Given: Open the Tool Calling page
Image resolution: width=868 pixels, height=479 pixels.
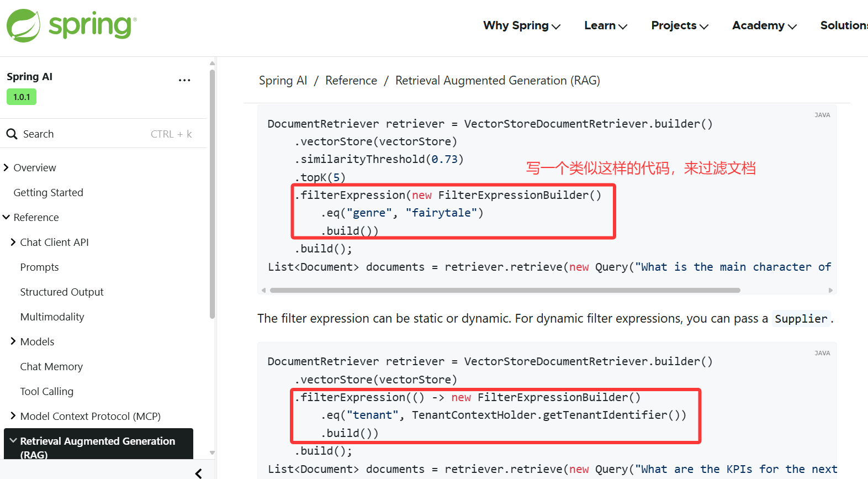Looking at the screenshot, I should click(x=47, y=391).
